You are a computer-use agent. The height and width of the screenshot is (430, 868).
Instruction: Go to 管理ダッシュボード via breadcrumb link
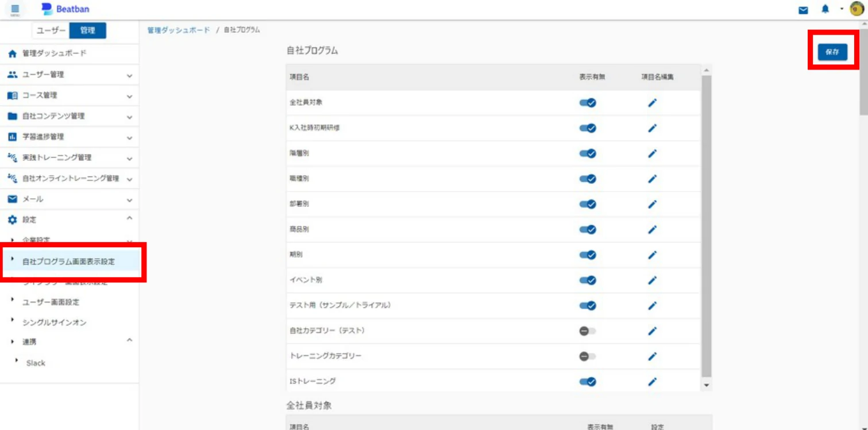179,30
